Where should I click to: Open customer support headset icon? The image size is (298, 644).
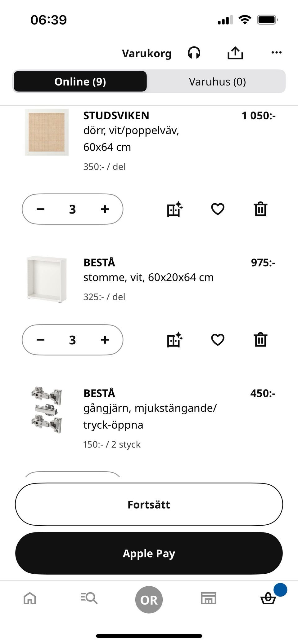click(x=194, y=53)
